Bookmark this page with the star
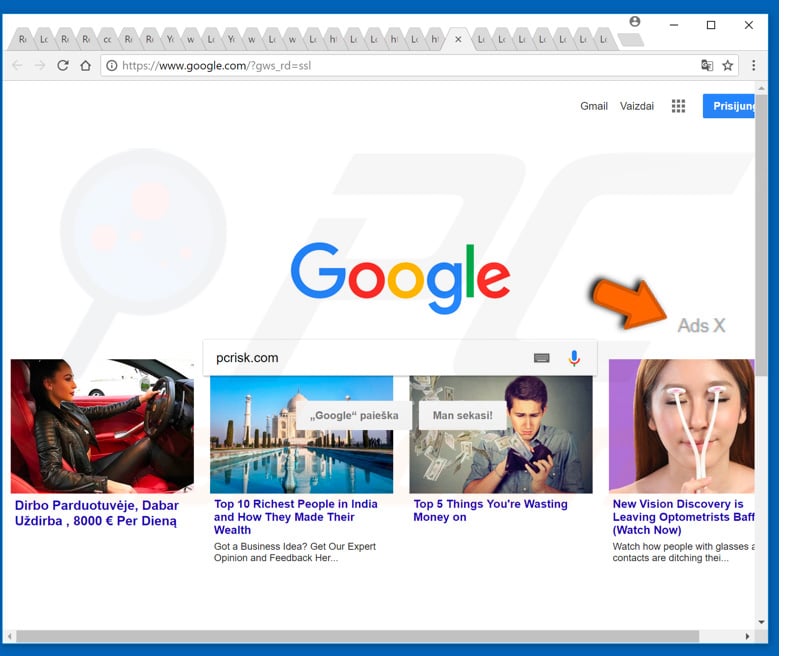The image size is (790, 656). (x=728, y=65)
